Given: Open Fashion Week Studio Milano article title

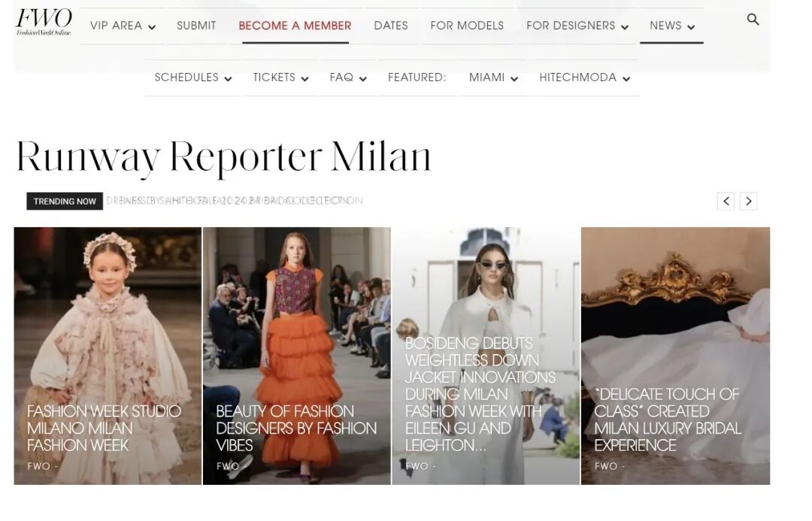Looking at the screenshot, I should click(x=104, y=428).
